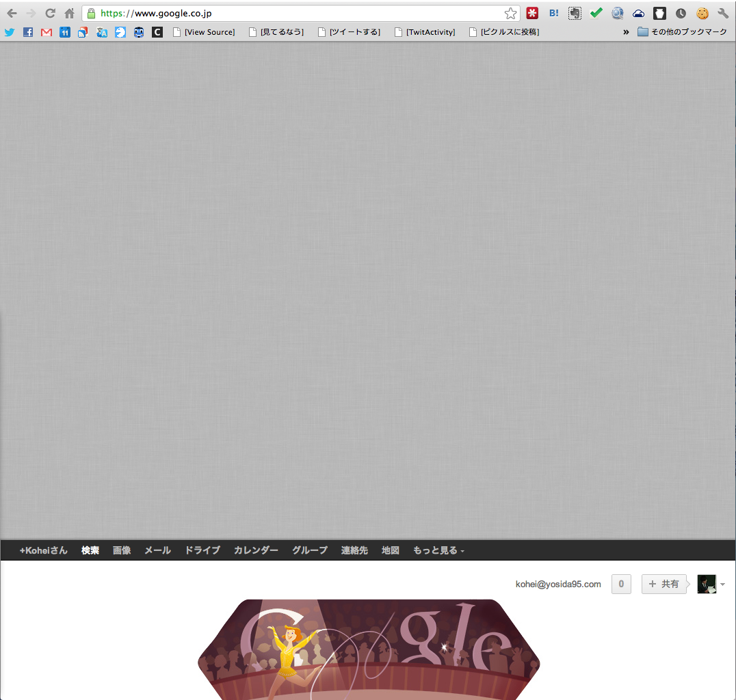Open the Twitter bookmark icon
Image resolution: width=736 pixels, height=700 pixels.
10,32
